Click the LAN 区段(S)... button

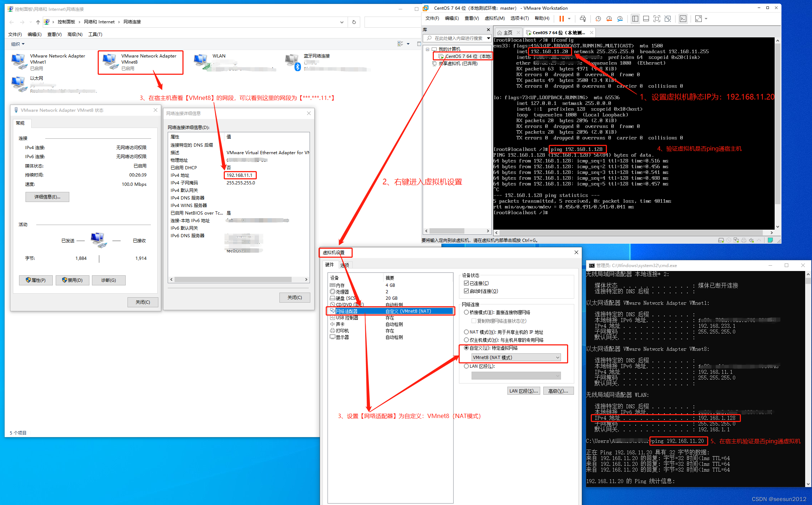(x=524, y=391)
